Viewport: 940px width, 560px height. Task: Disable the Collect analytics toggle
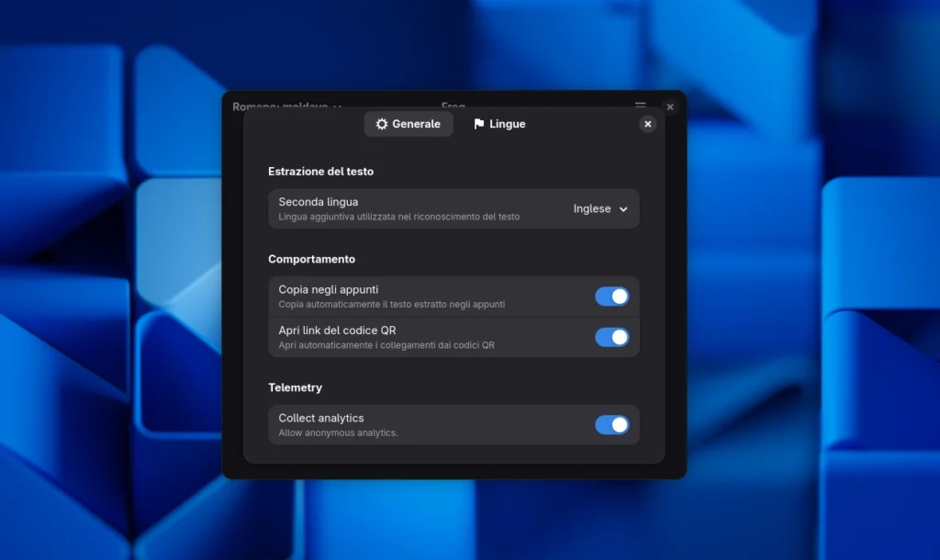pyautogui.click(x=611, y=425)
